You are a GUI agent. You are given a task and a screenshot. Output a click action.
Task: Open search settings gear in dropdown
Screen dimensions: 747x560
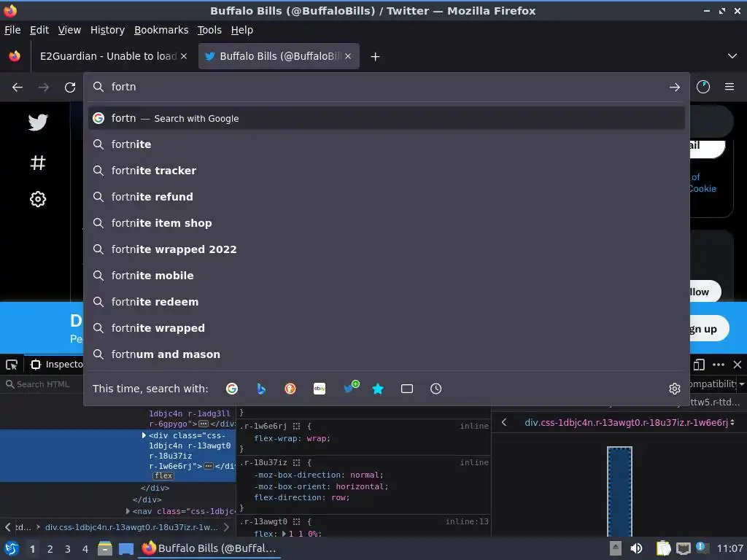(x=675, y=389)
